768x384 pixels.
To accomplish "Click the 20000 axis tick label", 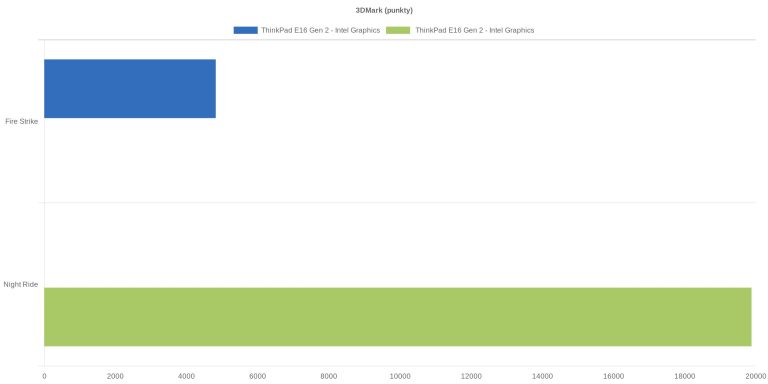I will point(756,376).
